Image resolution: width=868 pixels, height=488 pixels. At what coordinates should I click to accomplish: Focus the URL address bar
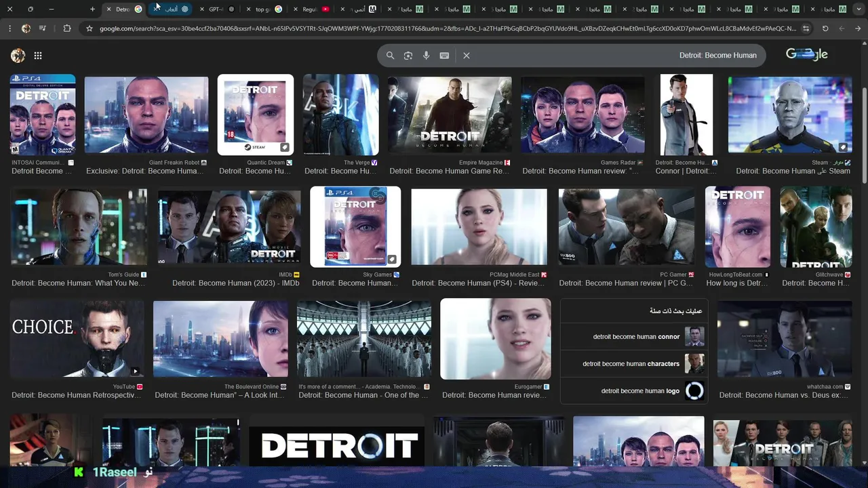(448, 28)
